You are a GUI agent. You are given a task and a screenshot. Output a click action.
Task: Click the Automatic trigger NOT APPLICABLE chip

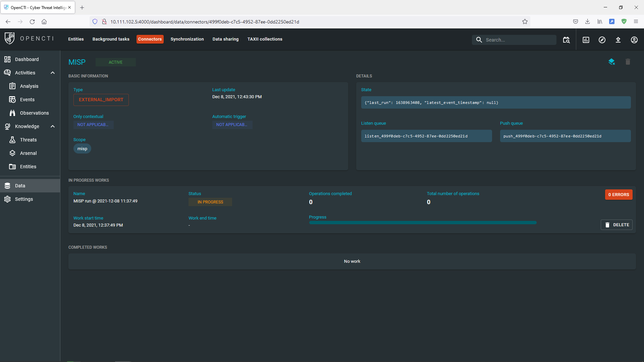pos(232,125)
